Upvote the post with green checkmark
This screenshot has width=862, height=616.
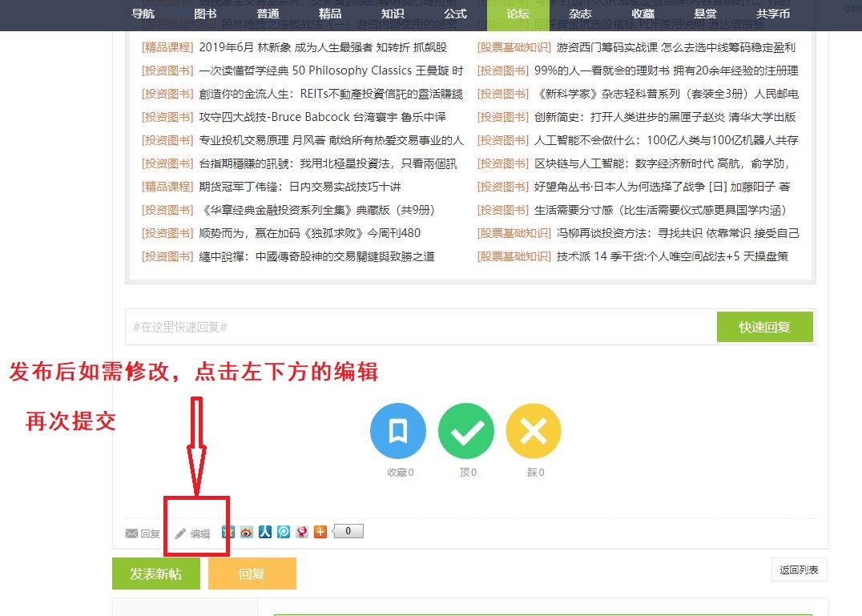(x=465, y=432)
